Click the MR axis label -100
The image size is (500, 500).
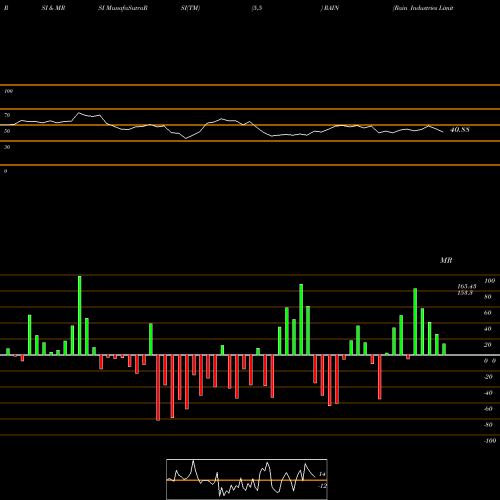coord(490,441)
